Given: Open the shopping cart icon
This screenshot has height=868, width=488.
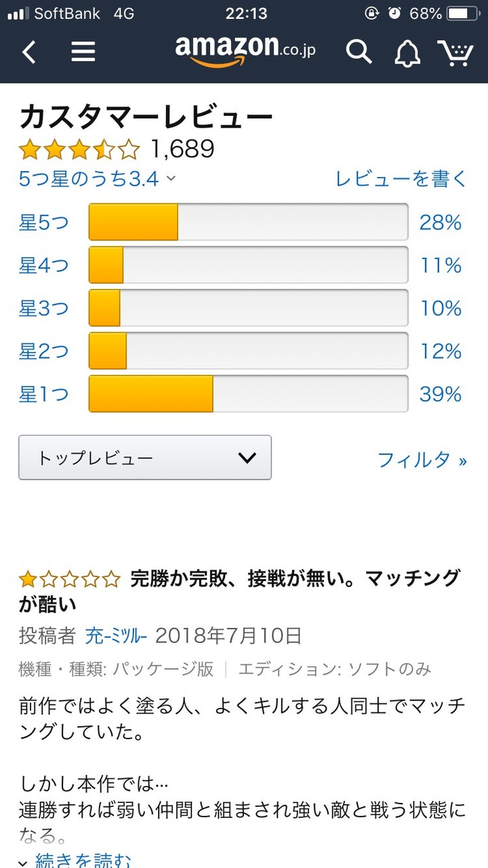Looking at the screenshot, I should (455, 52).
